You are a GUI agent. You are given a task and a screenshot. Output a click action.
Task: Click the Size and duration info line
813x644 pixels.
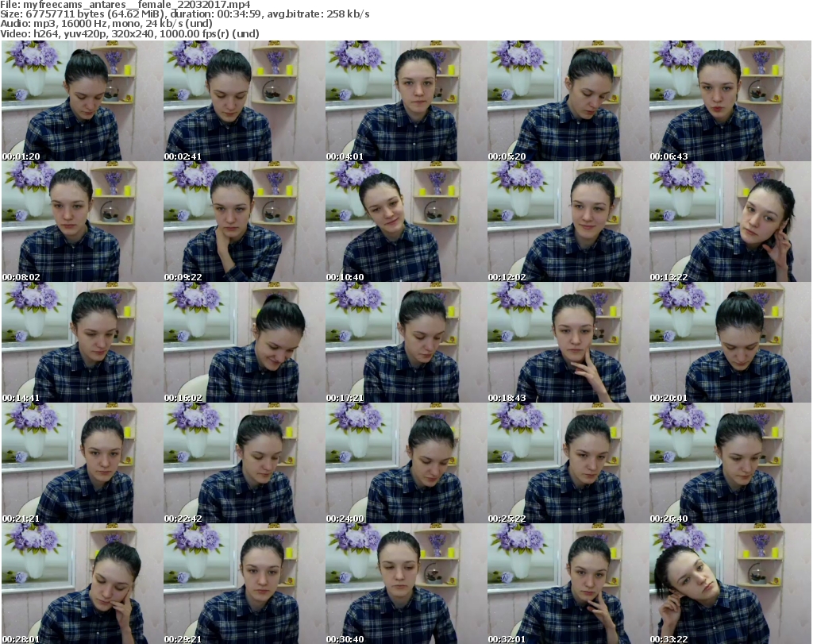point(184,14)
